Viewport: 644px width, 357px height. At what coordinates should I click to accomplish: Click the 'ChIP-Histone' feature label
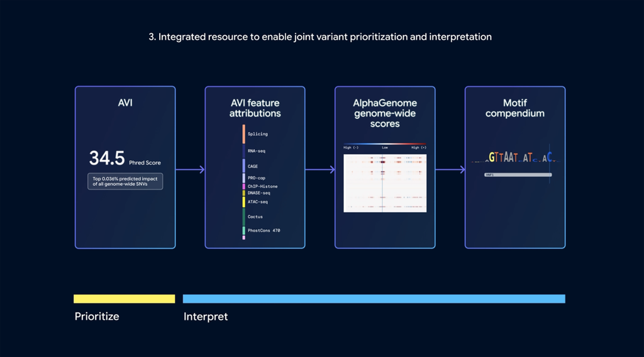click(x=262, y=186)
